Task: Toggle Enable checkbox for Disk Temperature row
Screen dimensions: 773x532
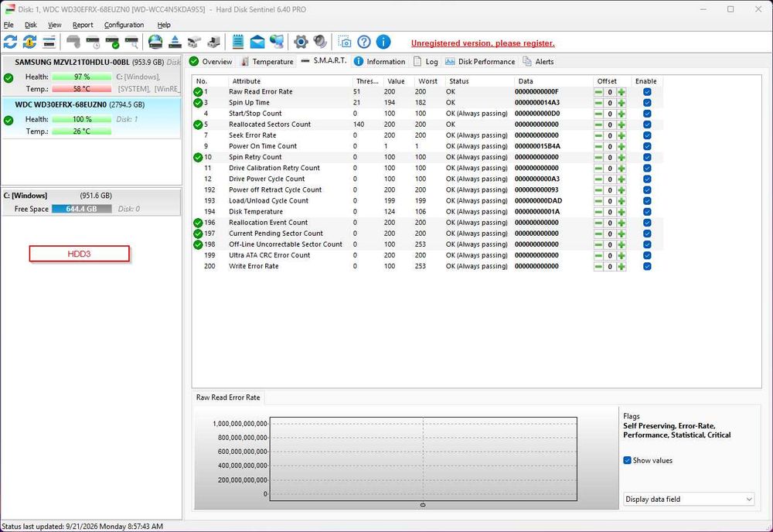Action: 647,212
